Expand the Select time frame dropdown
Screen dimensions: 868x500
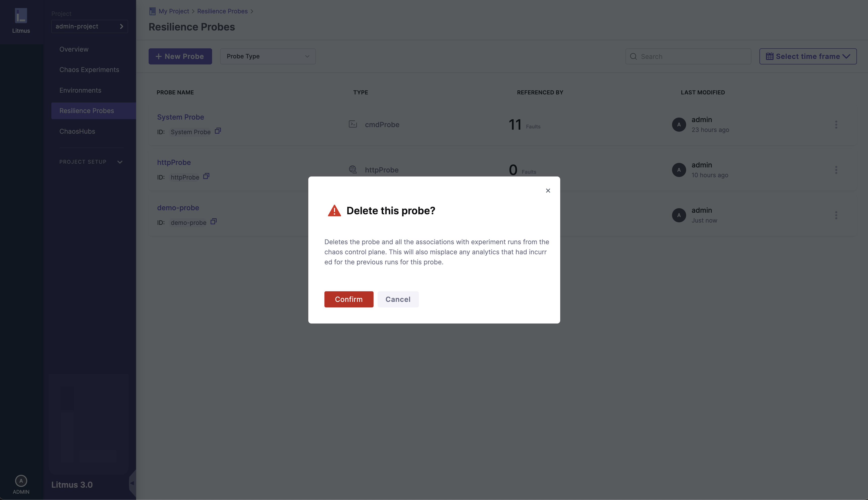[808, 56]
